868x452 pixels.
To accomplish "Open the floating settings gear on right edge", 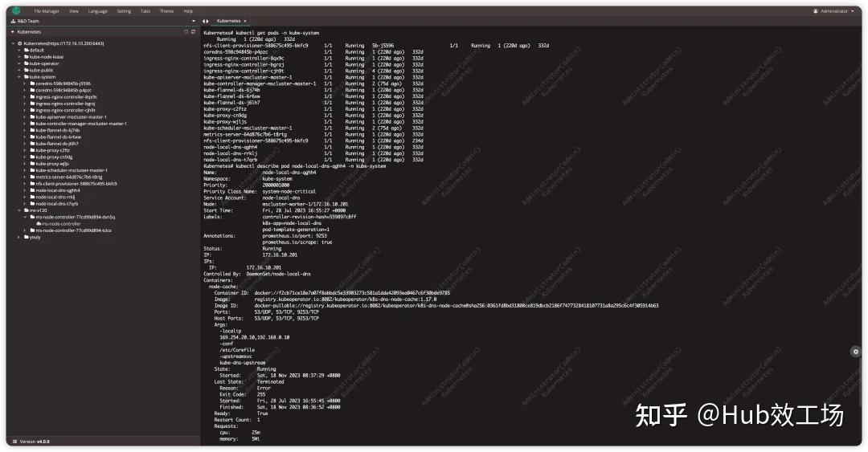I will [855, 351].
